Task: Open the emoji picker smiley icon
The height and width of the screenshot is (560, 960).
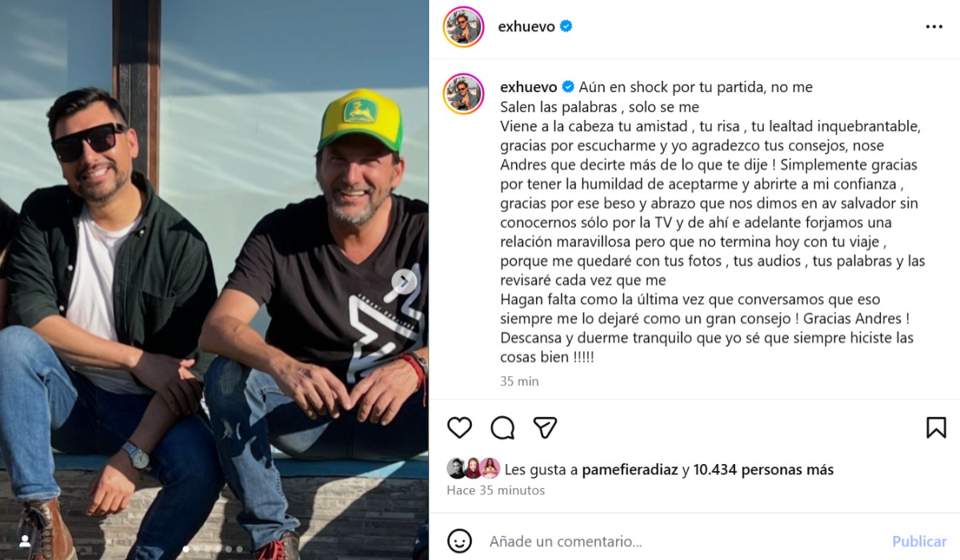Action: pos(459,541)
